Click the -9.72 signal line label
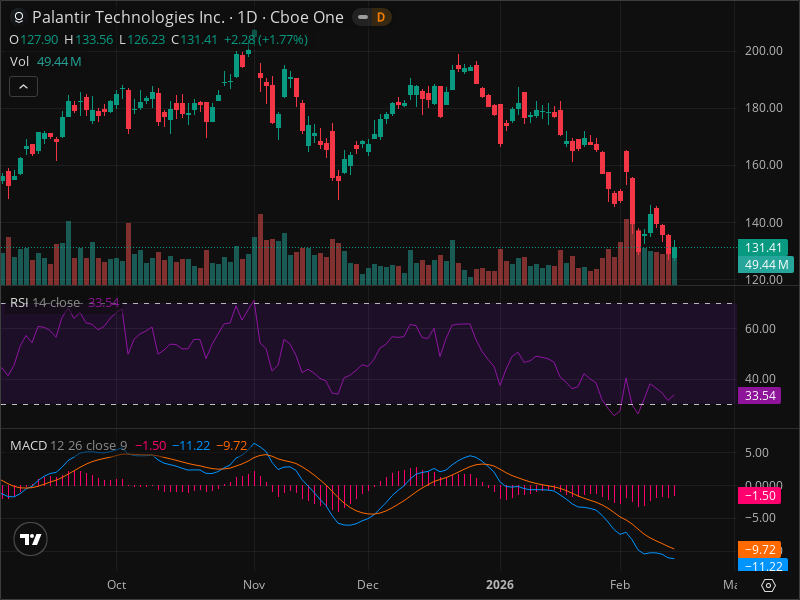 pos(759,549)
